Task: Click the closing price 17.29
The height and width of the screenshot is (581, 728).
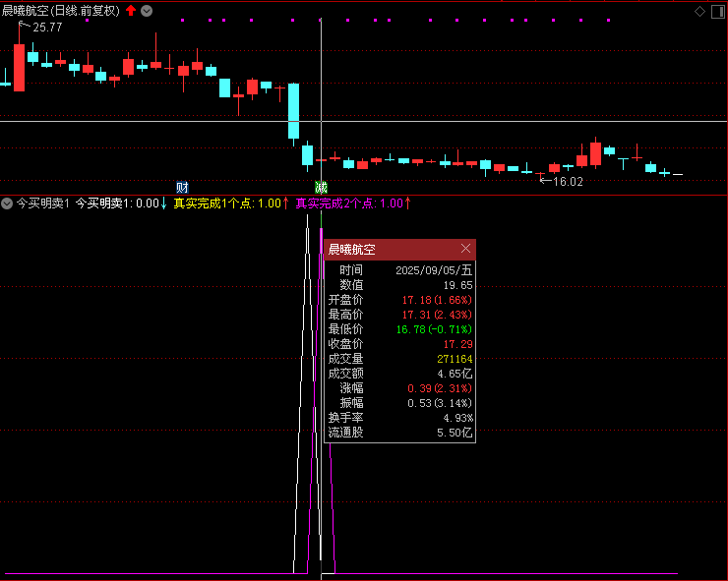Action: 457,344
